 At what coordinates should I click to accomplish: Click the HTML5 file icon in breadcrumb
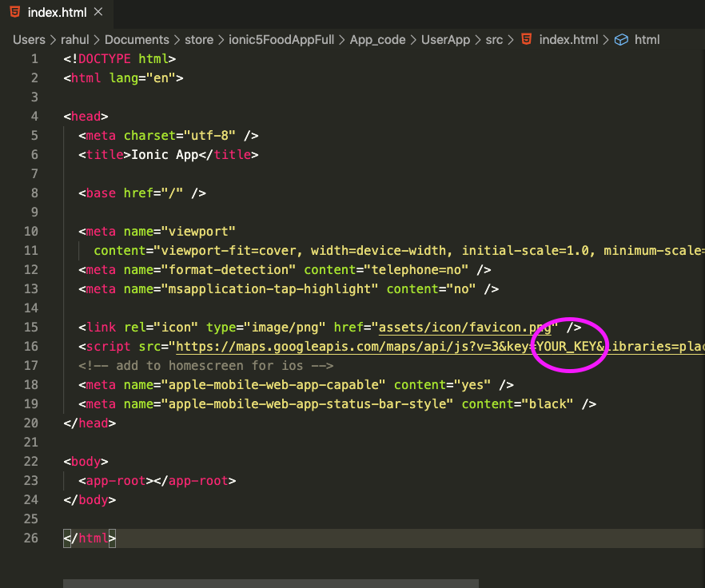click(526, 39)
